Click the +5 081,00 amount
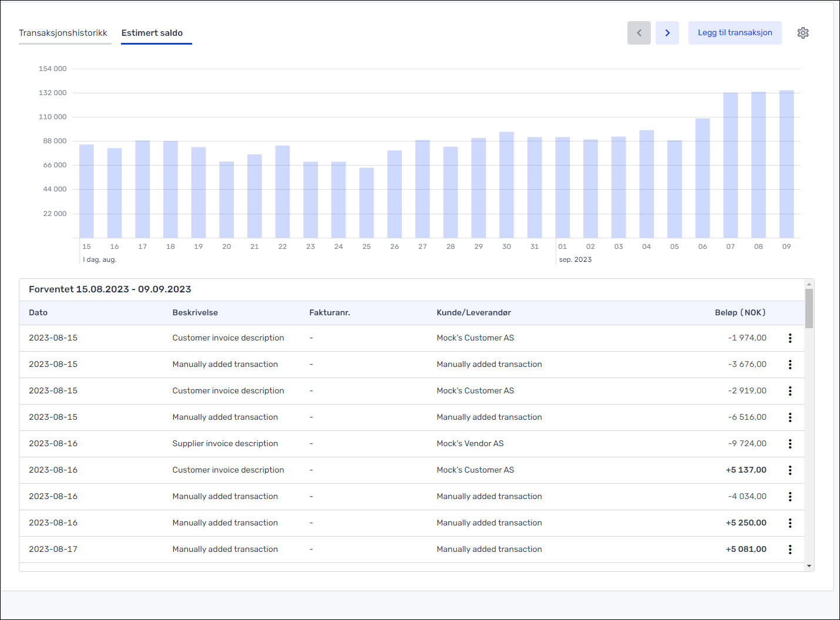840x620 pixels. 746,549
